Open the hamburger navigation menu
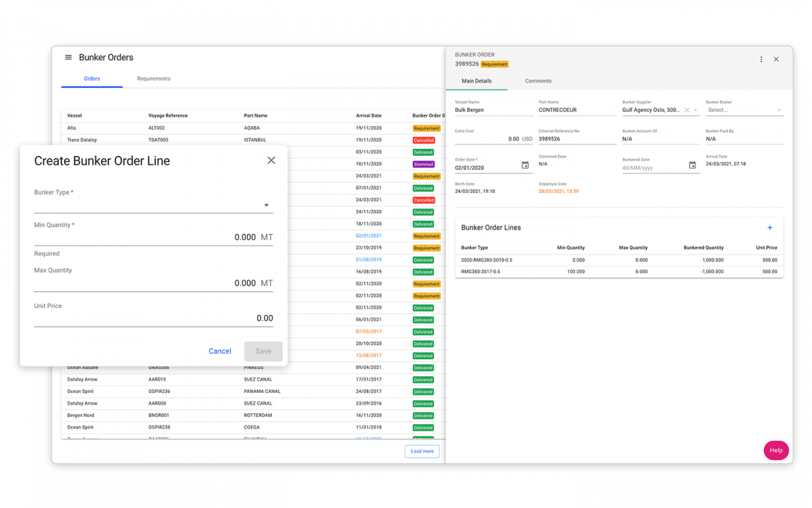This screenshot has width=812, height=508. pos(68,58)
